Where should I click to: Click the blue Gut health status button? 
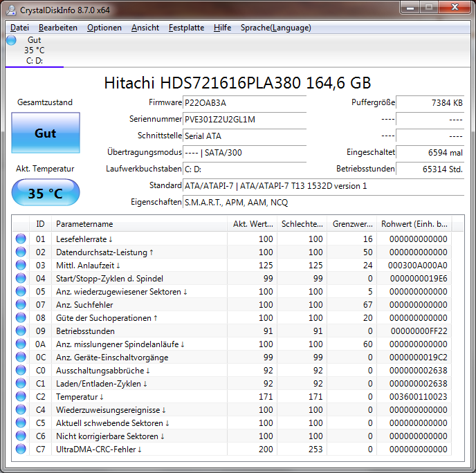click(46, 133)
